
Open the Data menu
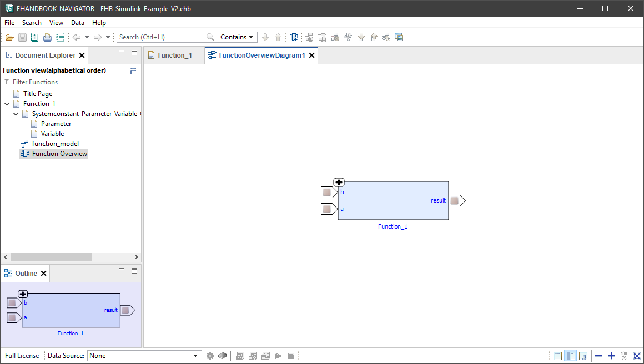coord(78,23)
